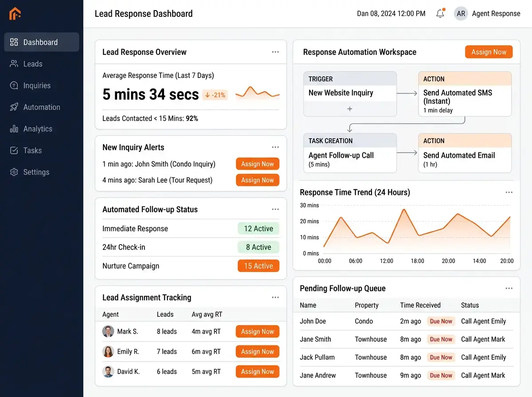Click the 6m avg RT value for Emily R.
Image resolution: width=532 pixels, height=397 pixels.
click(206, 351)
